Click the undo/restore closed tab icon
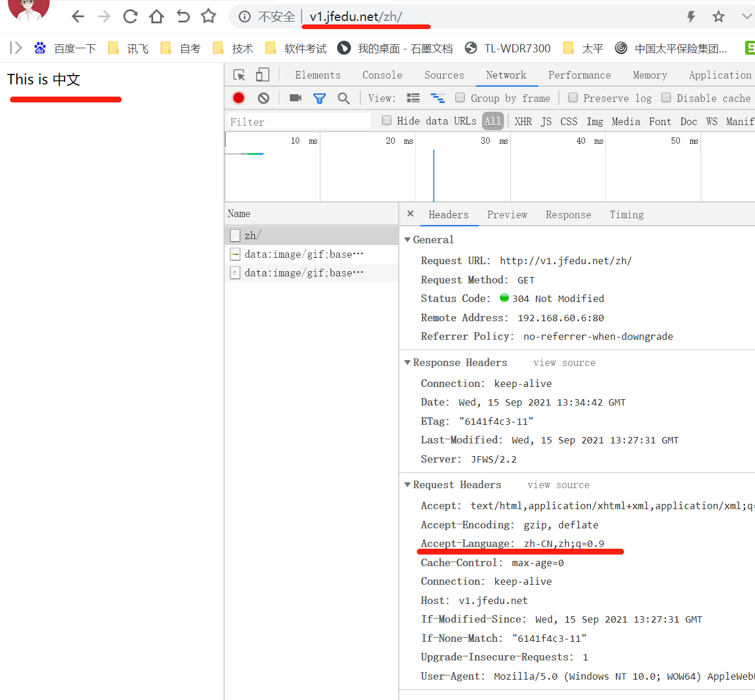Viewport: 755px width, 700px height. (183, 16)
